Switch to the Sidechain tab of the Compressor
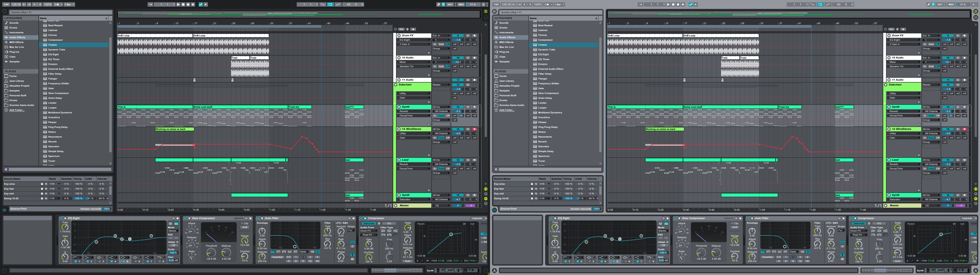This screenshot has width=980, height=275. click(x=369, y=223)
